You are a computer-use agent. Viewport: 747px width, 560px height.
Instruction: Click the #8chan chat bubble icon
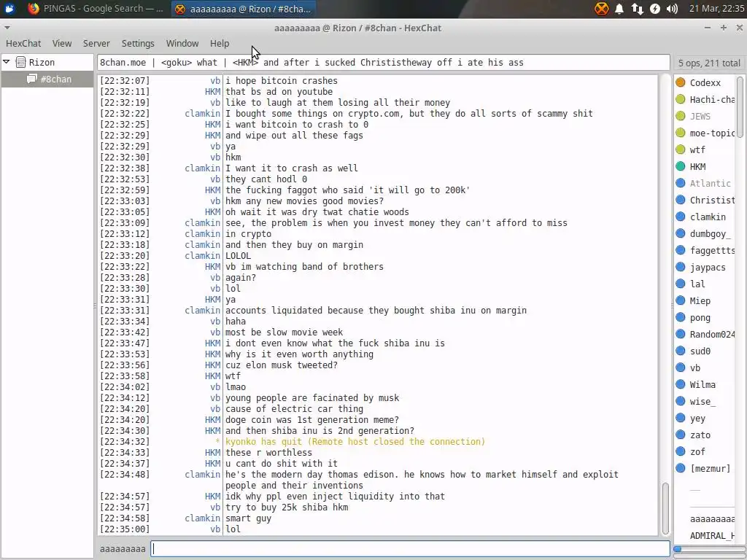pos(32,79)
